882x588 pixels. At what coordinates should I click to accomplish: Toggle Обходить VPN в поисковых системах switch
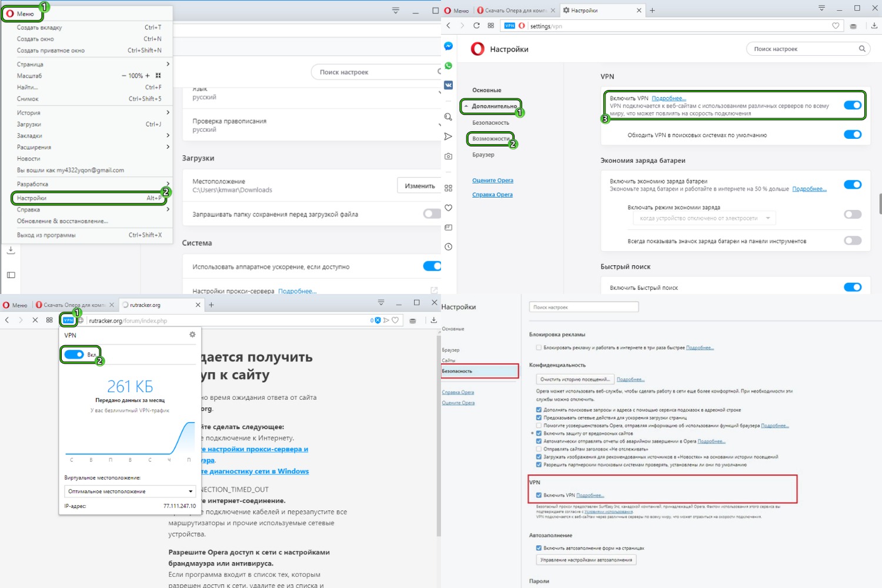[x=853, y=135]
